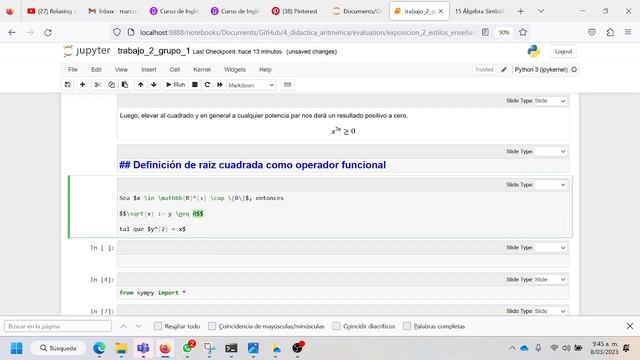
Task: Click the 90% zoom level indicator
Action: click(x=504, y=32)
